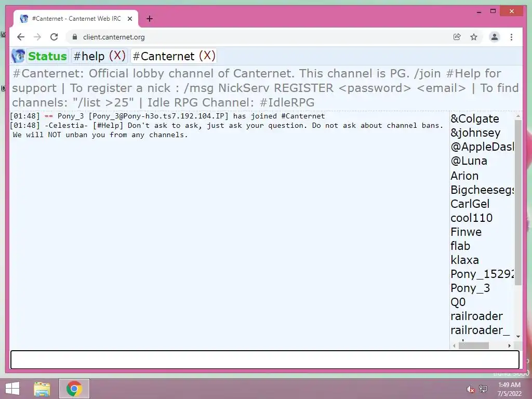Click the Canternet pony logo icon
This screenshot has width=532, height=399.
[x=18, y=56]
